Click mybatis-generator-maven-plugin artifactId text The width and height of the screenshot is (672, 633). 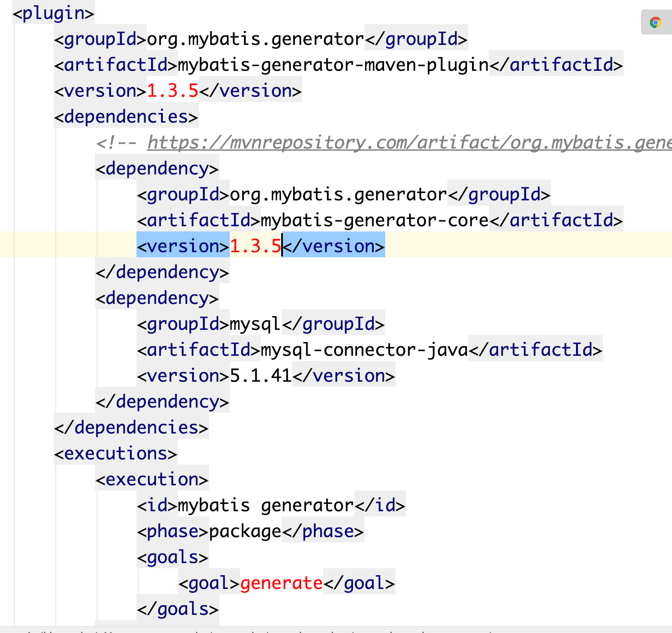[x=333, y=65]
